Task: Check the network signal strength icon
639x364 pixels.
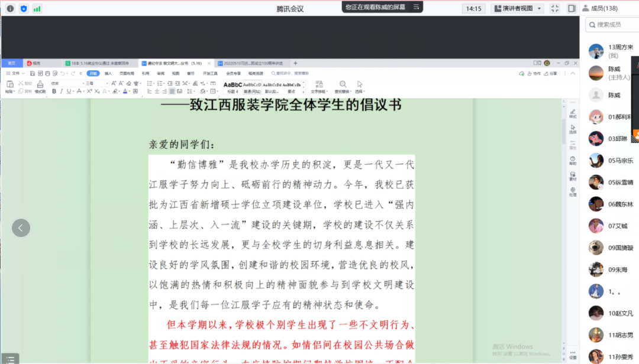Action: 37,8
